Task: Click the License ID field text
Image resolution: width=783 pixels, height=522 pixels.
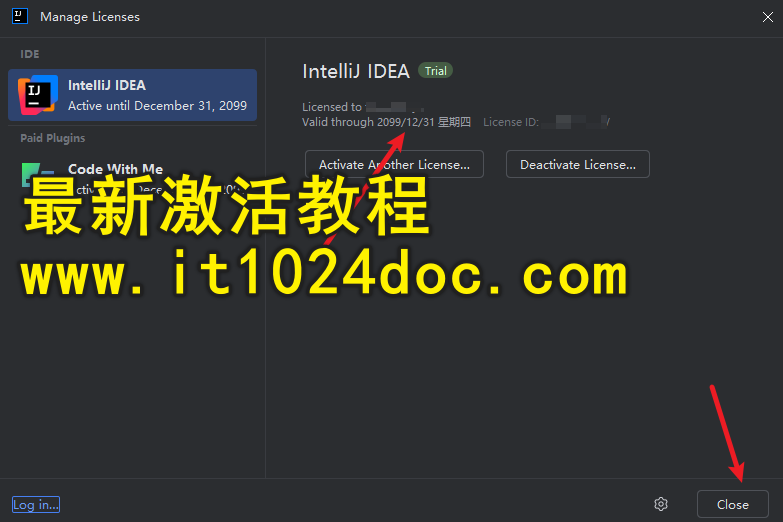Action: click(x=511, y=122)
